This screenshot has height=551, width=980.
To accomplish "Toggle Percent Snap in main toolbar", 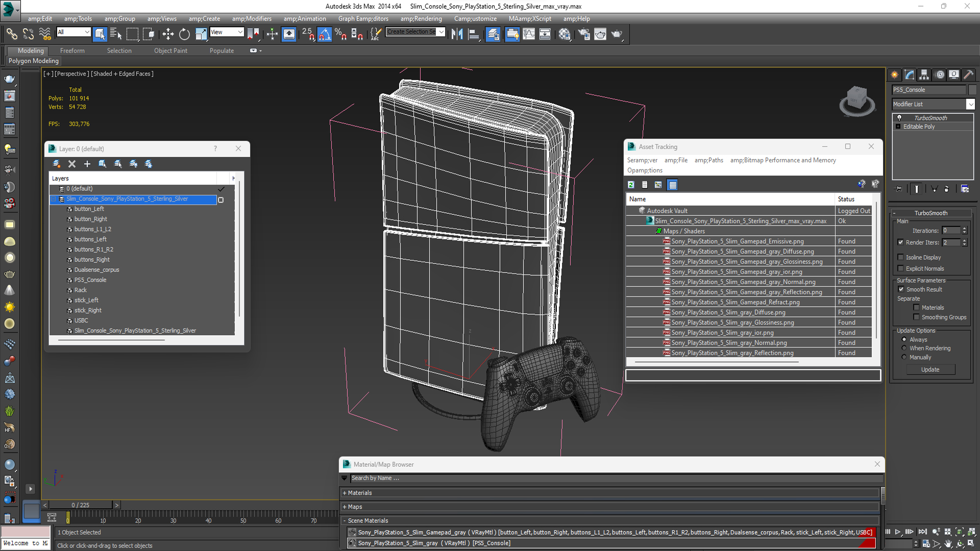I will tap(341, 34).
